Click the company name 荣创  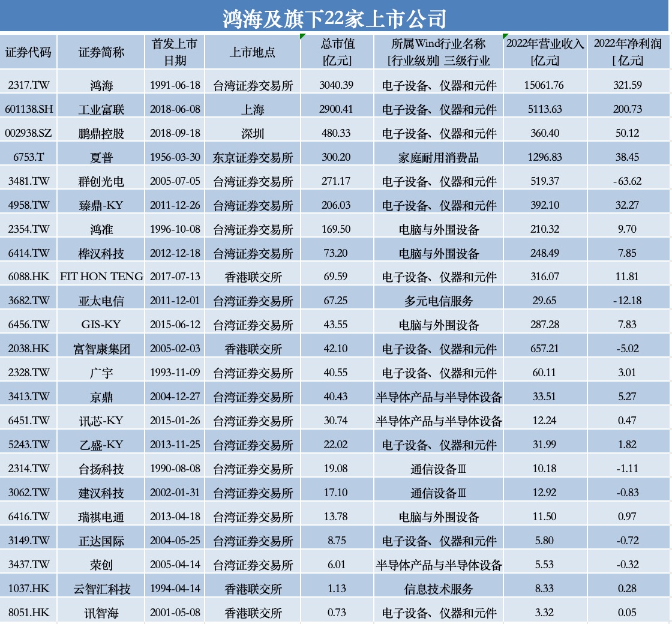tap(101, 565)
